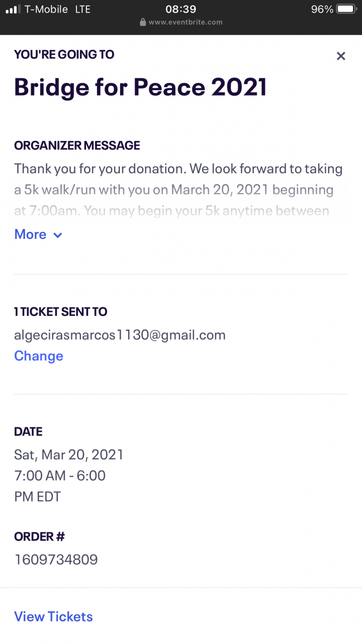
Task: Close the order confirmation with the X
Action: click(x=341, y=56)
